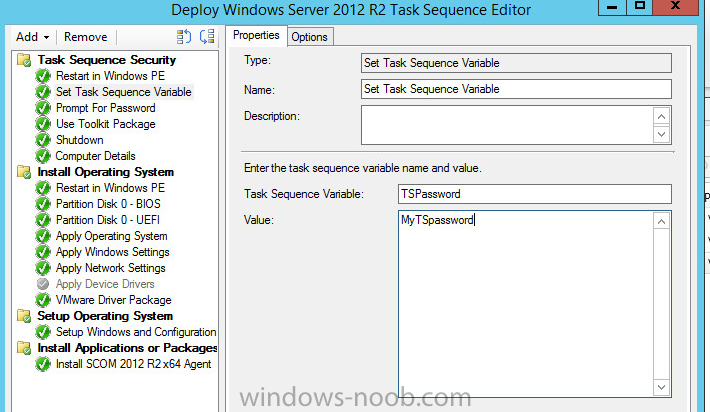Click the move step up icon

[184, 37]
